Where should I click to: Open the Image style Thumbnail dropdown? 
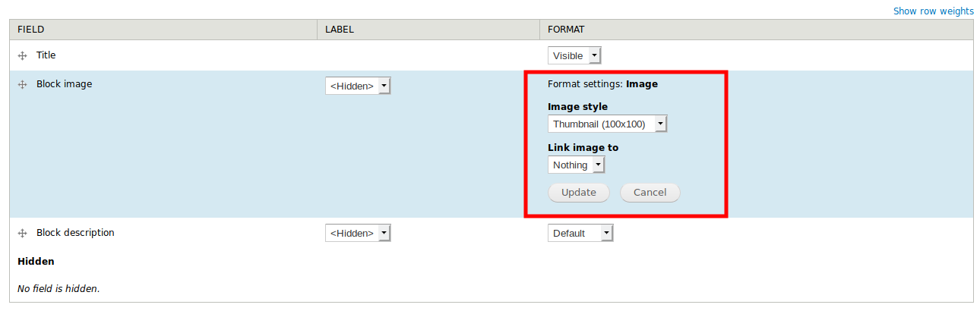(x=607, y=124)
